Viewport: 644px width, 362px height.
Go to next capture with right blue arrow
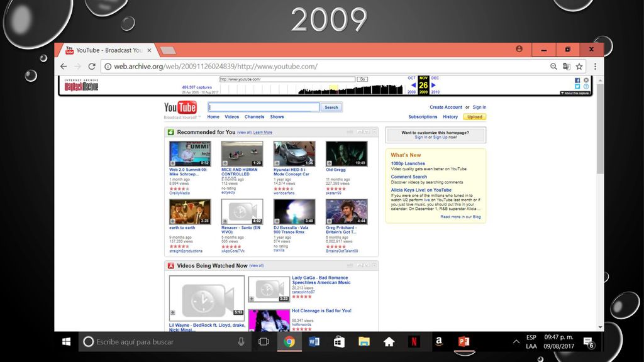coord(433,85)
